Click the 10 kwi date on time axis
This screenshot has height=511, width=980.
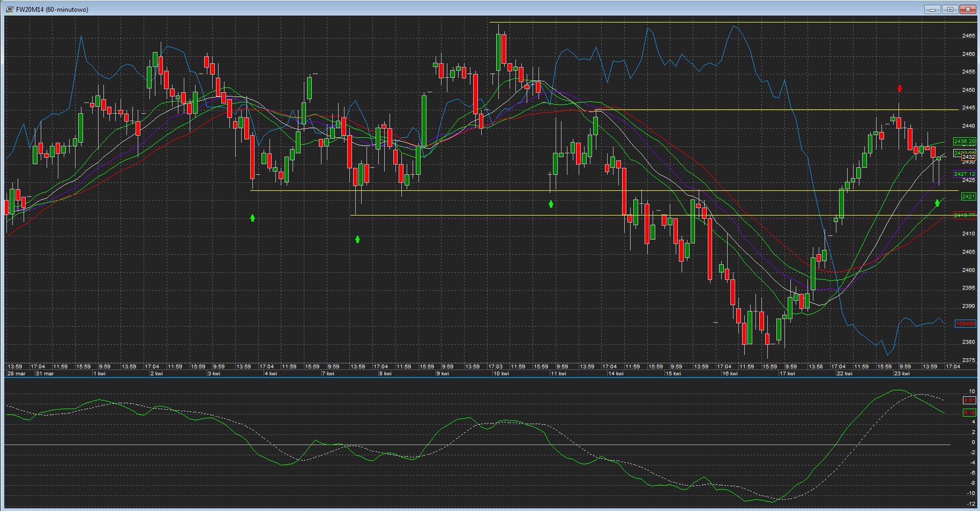click(501, 374)
